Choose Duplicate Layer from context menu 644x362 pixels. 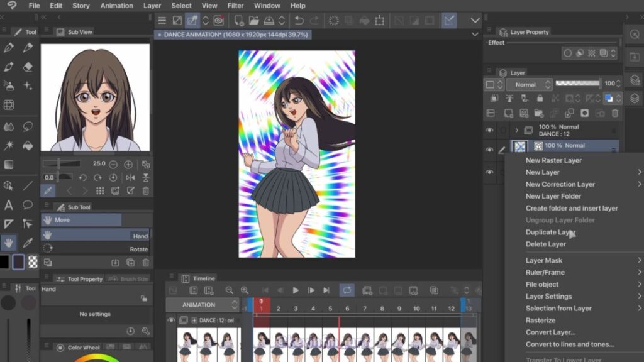coord(550,232)
